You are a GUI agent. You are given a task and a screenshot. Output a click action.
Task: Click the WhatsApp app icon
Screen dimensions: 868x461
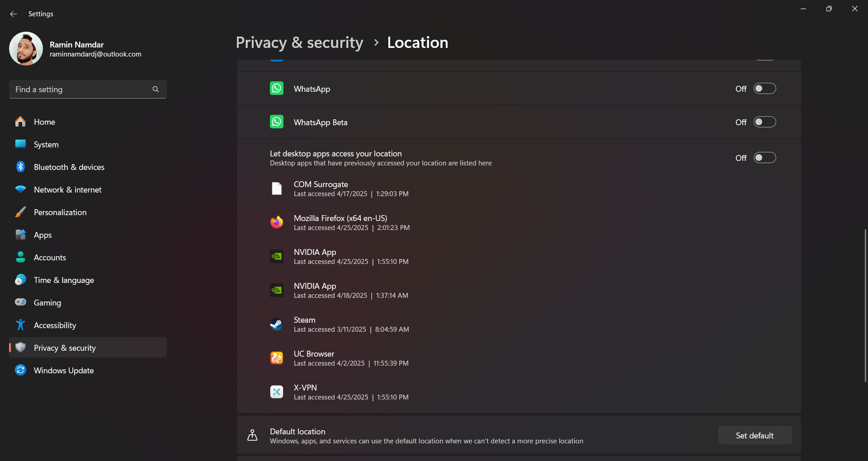(x=276, y=89)
